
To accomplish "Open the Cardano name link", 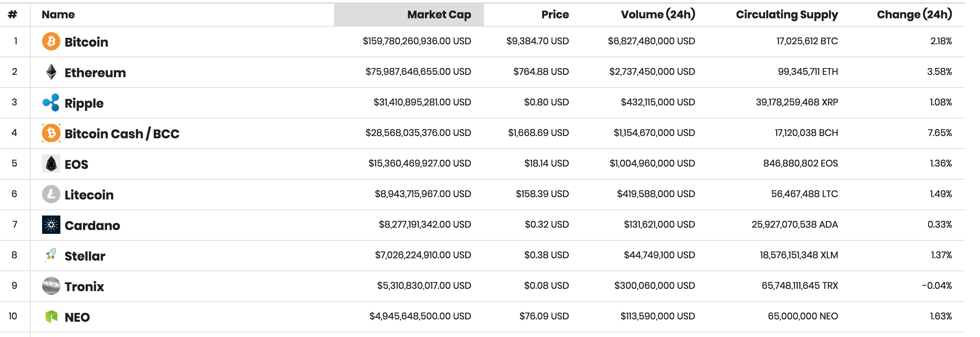I will pos(92,225).
